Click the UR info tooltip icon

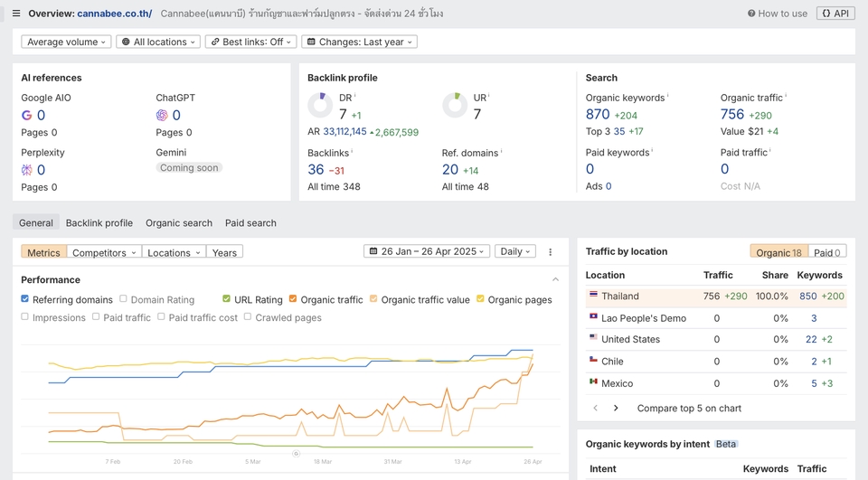coord(489,95)
